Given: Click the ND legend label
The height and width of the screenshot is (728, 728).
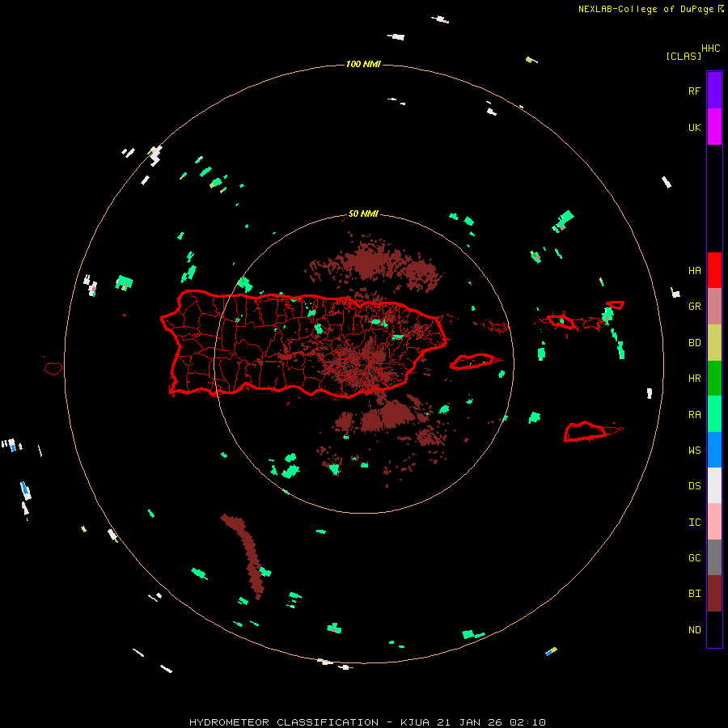Looking at the screenshot, I should coord(694,629).
